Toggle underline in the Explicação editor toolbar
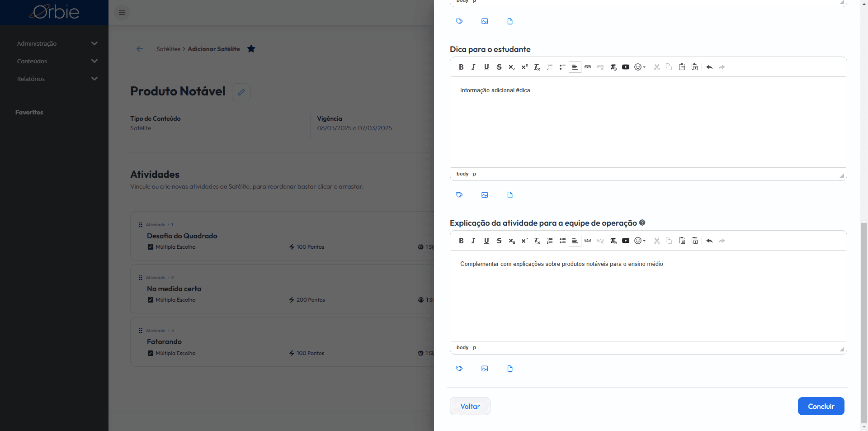The image size is (868, 431). [486, 241]
